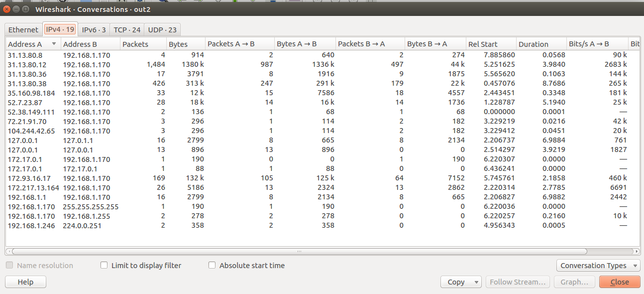Switch to the TCP · 24 tab
Image resolution: width=644 pixels, height=294 pixels.
click(127, 29)
